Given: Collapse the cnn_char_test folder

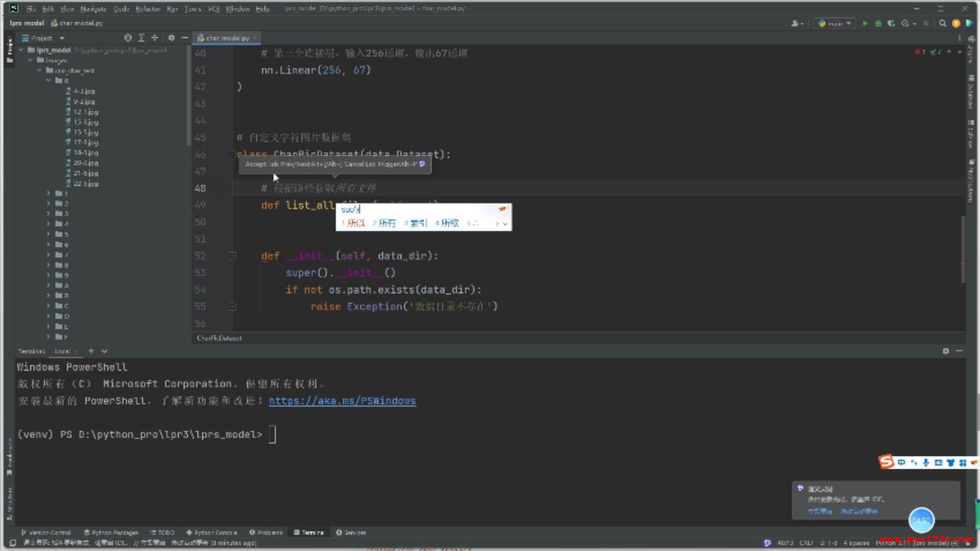Looking at the screenshot, I should tap(39, 70).
